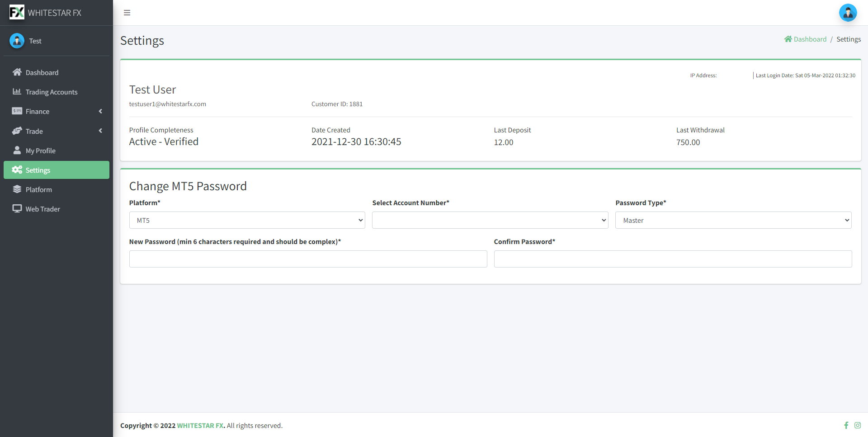The height and width of the screenshot is (437, 868).
Task: Expand the Trade submenu arrow
Action: (100, 131)
